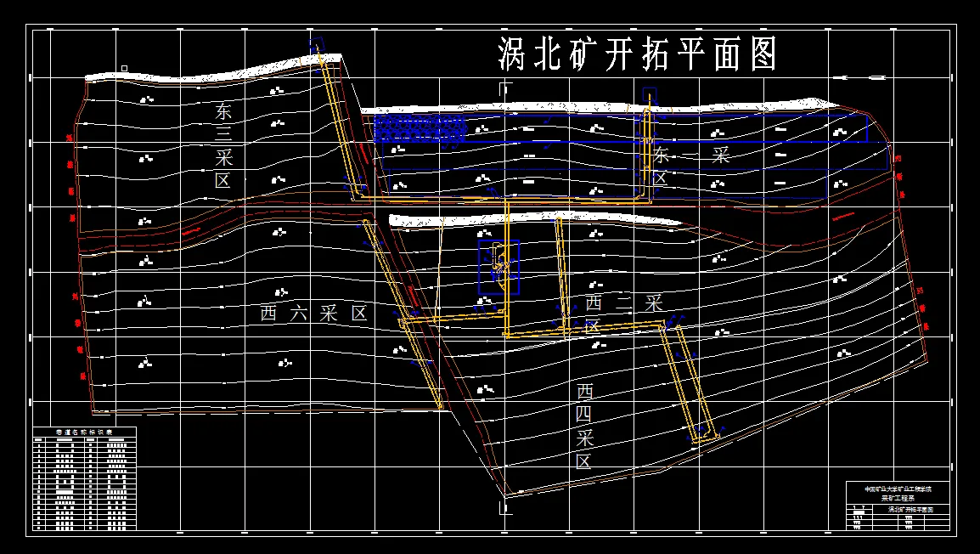980x554 pixels.
Task: Select the '东三采区' mining district label
Action: pyautogui.click(x=223, y=145)
